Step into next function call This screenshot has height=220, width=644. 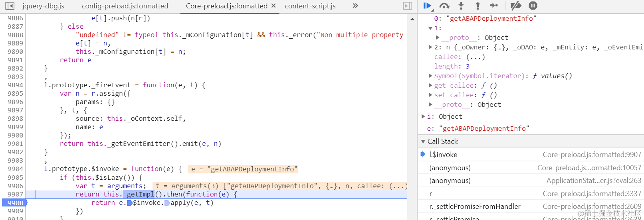pos(461,6)
